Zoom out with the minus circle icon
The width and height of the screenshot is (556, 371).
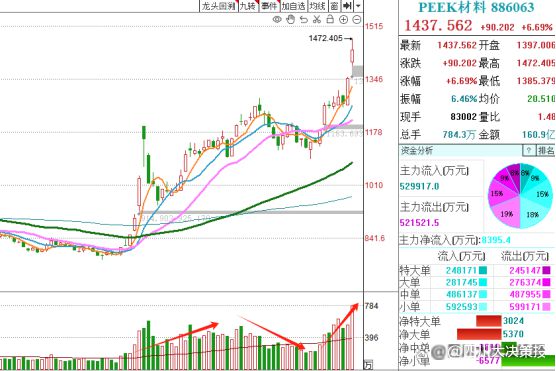point(357,20)
